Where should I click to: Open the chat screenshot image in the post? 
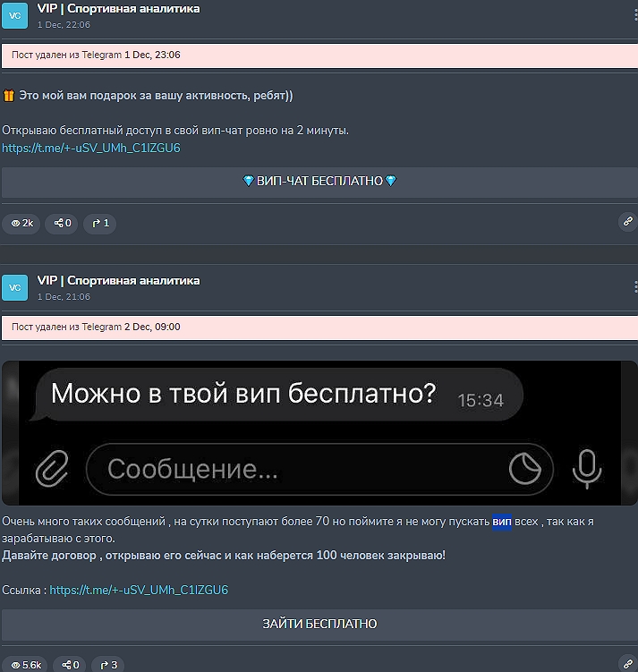(319, 433)
